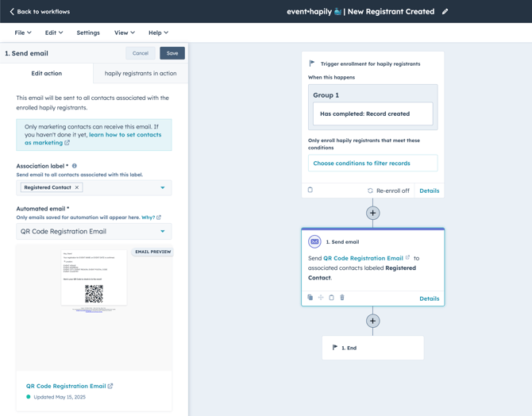The image size is (532, 416).
Task: Delete the Send email action with trash icon
Action: [342, 298]
